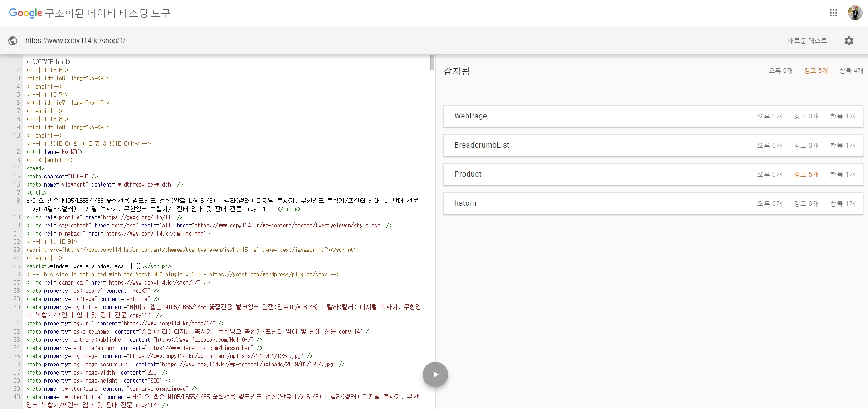Screen dimensions: 868x409
Task: Click the 경고 0개 count on hatom row
Action: point(806,203)
